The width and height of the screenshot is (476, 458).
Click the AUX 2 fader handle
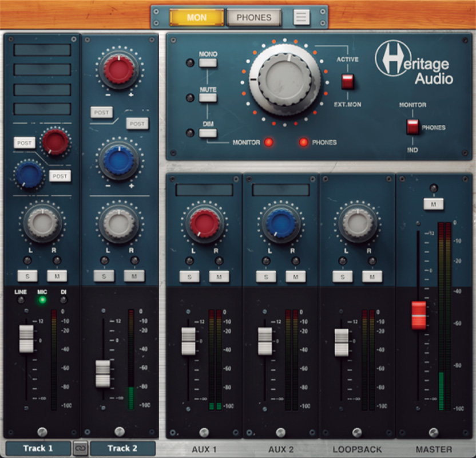point(265,341)
